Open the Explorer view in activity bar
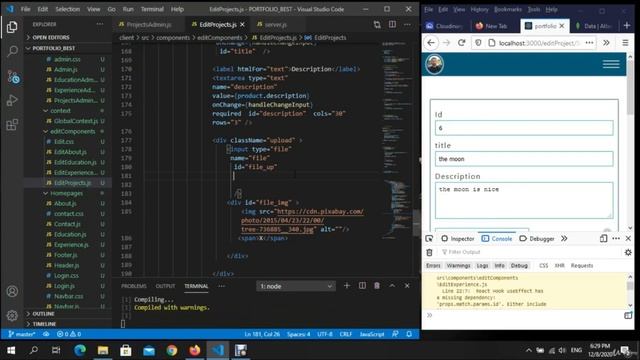This screenshot has width=640, height=360. (x=12, y=27)
